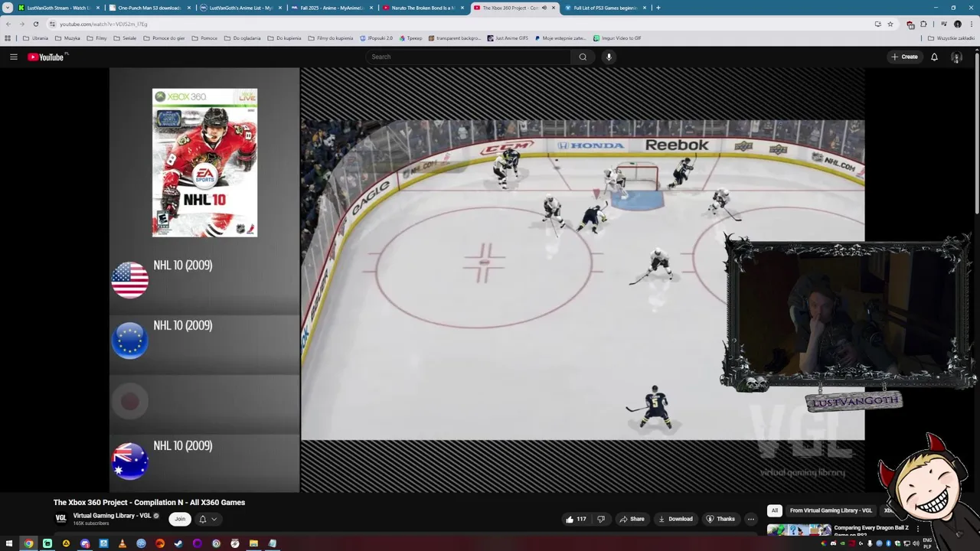Open the Just Anime GIFS bookmark
Viewport: 980px width, 551px height.
[508, 37]
